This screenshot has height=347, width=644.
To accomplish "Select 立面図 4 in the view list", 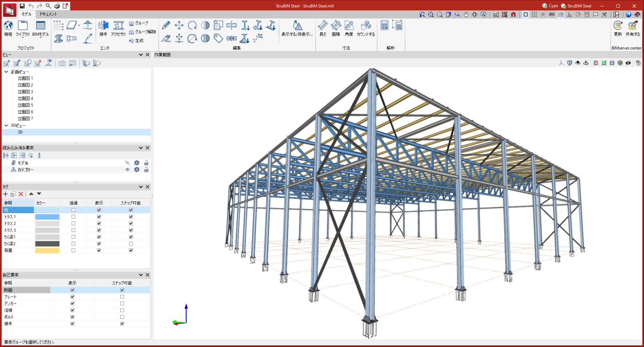I will coord(25,99).
